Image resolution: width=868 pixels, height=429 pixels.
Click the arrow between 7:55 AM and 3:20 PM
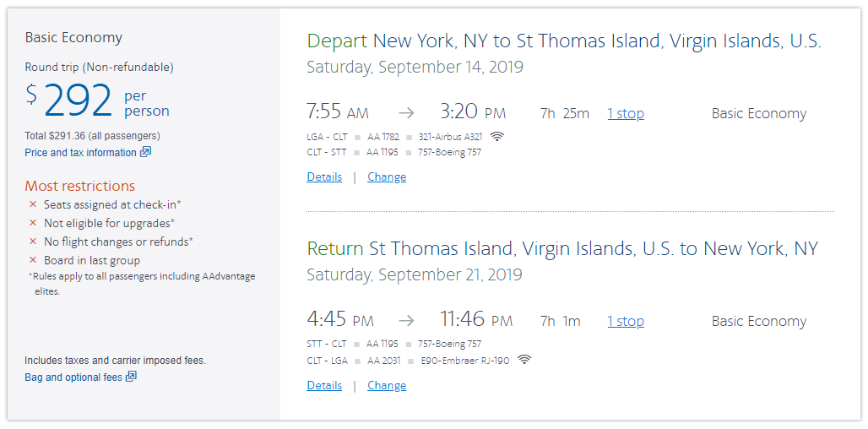[406, 112]
